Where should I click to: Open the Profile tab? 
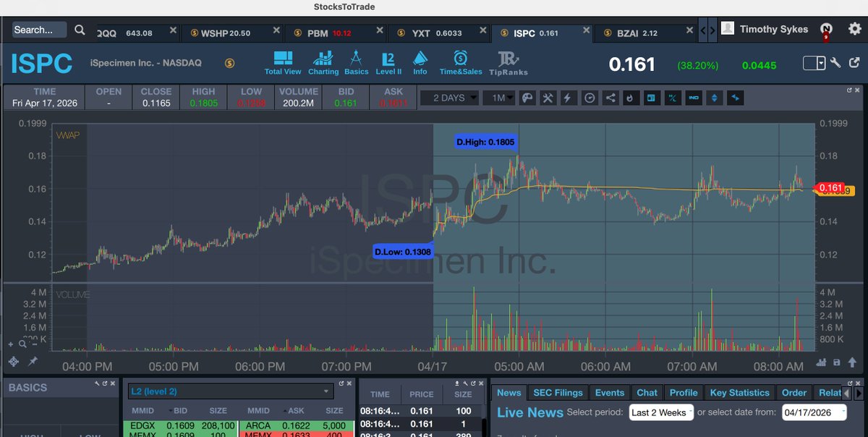click(684, 392)
